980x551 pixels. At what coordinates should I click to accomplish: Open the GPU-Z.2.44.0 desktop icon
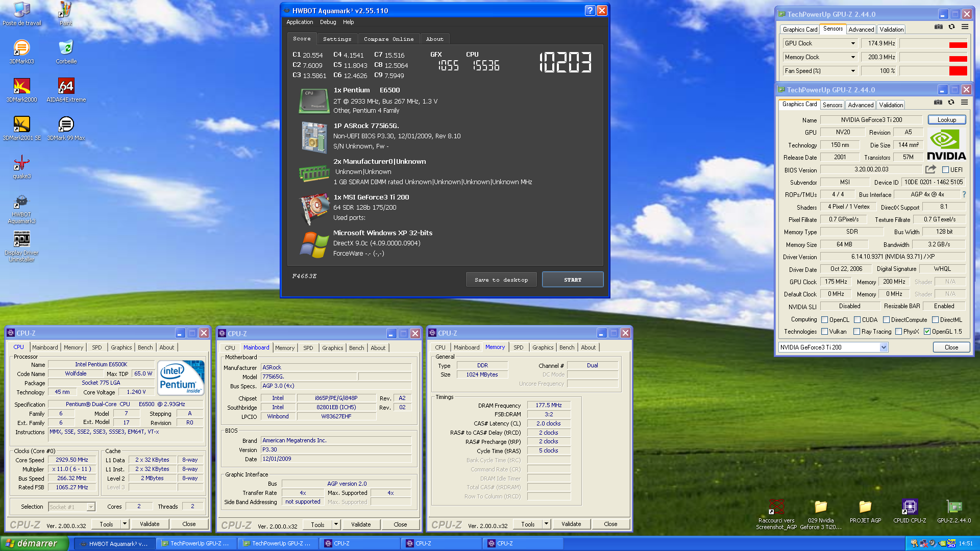pos(954,511)
